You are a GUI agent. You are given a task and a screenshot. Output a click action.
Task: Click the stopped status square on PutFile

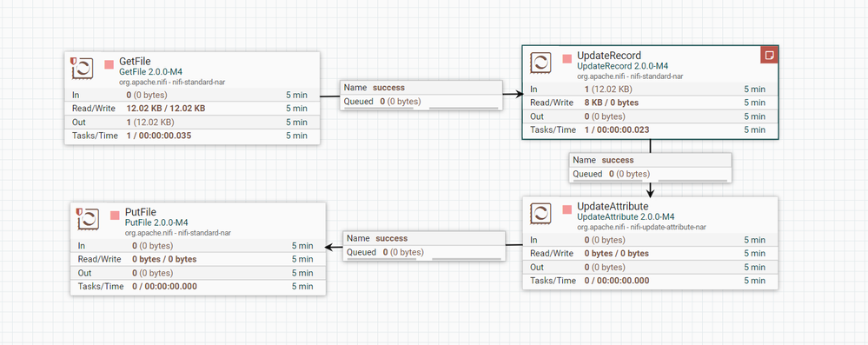[116, 216]
